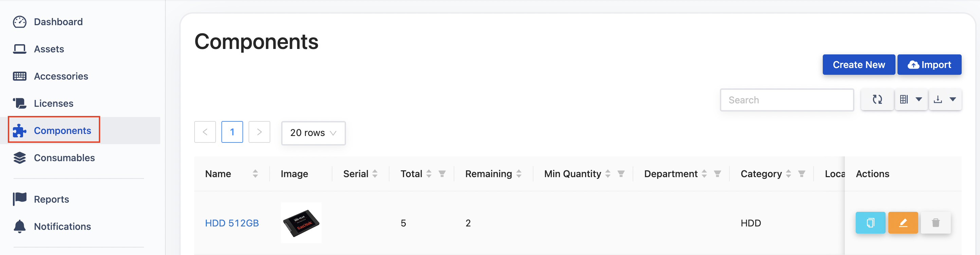Image resolution: width=980 pixels, height=255 pixels.
Task: Filter the Total column
Action: point(442,174)
